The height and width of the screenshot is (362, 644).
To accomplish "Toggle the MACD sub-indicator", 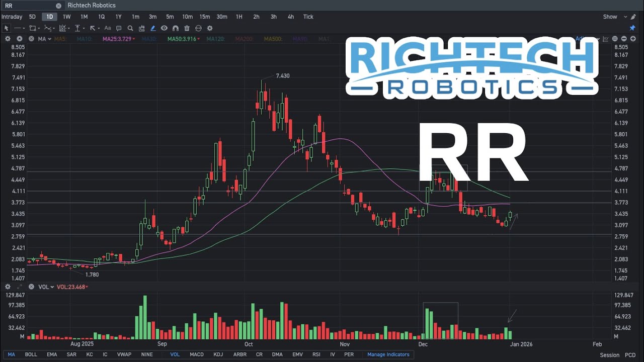I will [197, 354].
